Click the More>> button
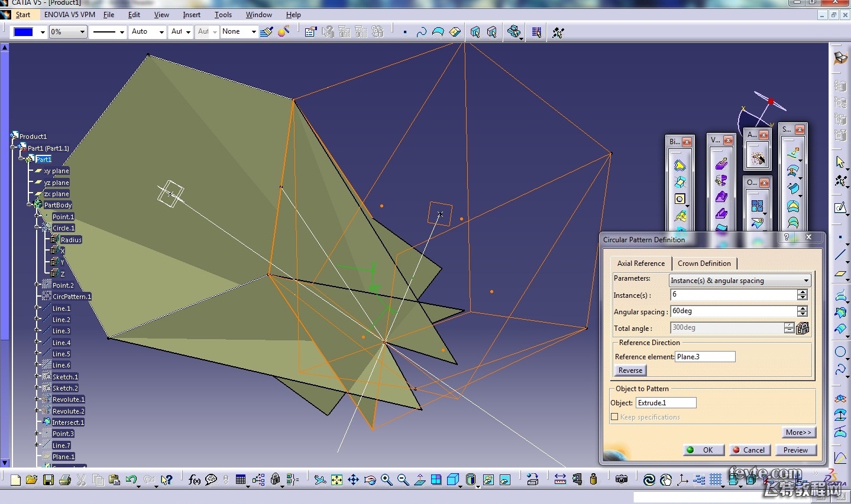 click(x=798, y=433)
